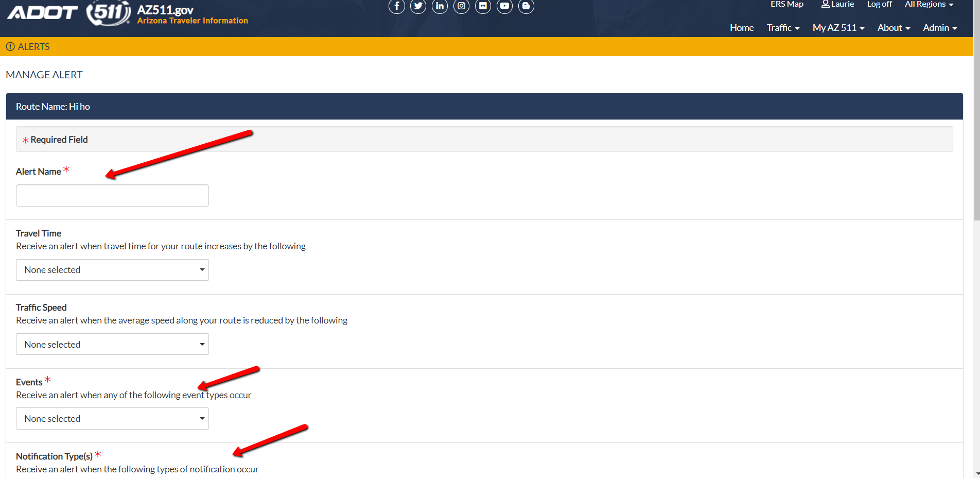Screen dimensions: 980x478
Task: Open the LinkedIn social icon
Action: point(440,6)
